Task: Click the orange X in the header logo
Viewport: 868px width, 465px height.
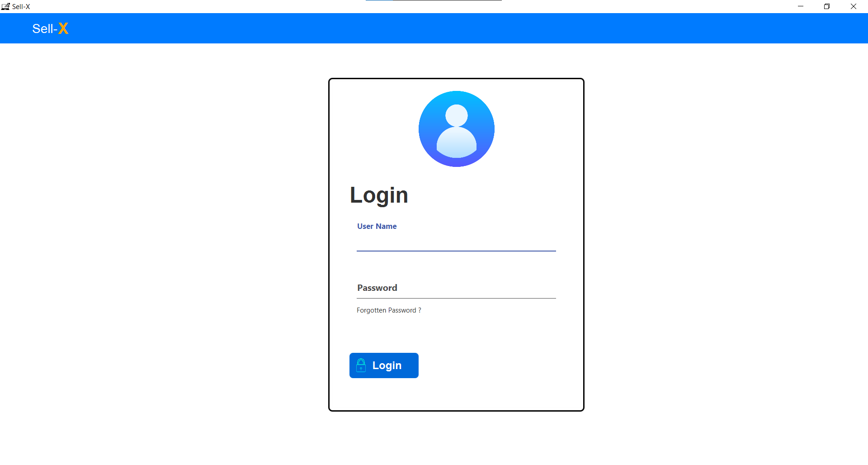Action: coord(63,28)
